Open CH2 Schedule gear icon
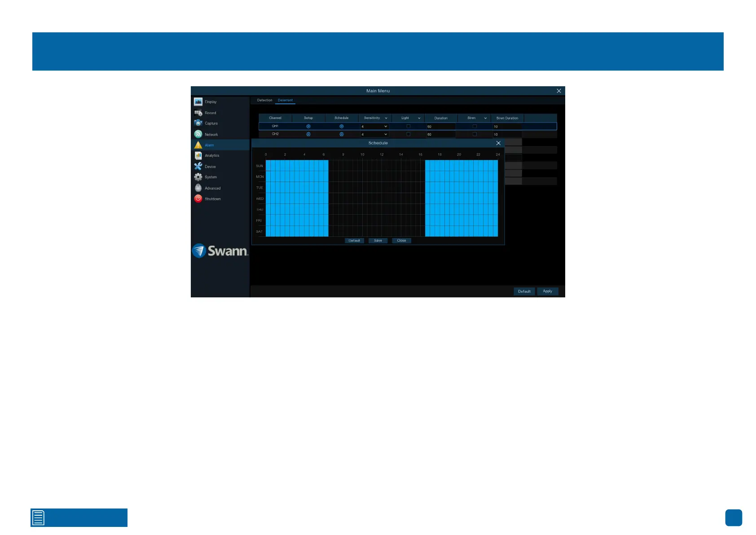This screenshot has width=756, height=535. [342, 134]
